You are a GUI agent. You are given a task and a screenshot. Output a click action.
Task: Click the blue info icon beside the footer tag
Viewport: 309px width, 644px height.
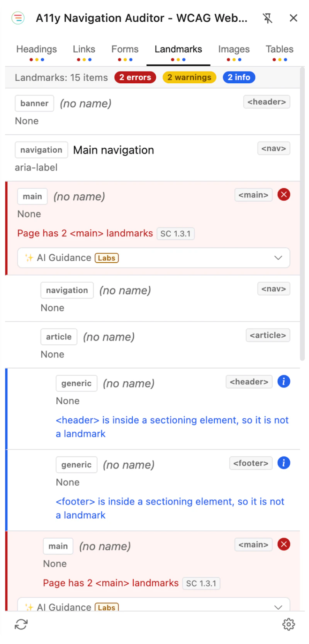284,463
